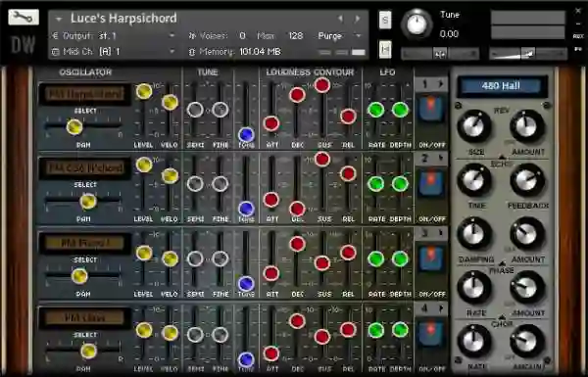Select next instrument preset arrow
Screen dimensions: 588x377
pos(358,18)
